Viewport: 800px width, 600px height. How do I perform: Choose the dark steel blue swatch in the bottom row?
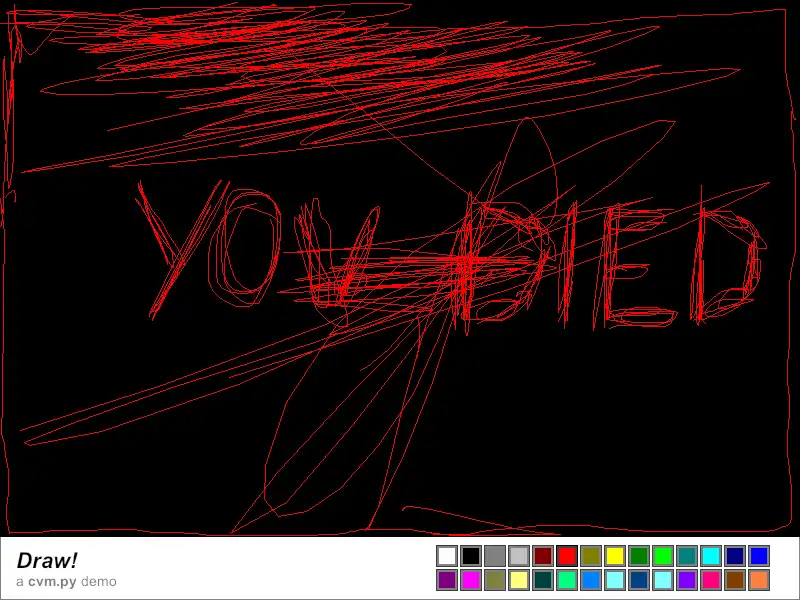click(x=639, y=580)
